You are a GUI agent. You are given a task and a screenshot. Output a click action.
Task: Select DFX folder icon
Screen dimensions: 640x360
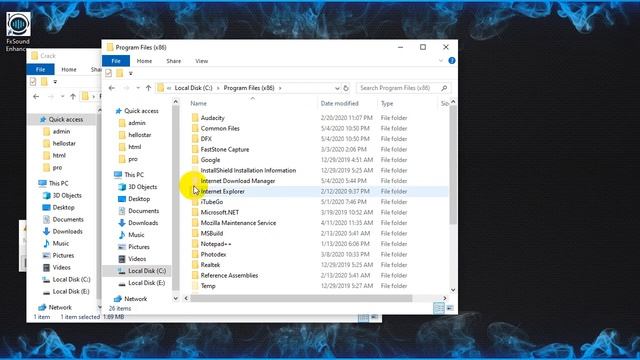coord(195,139)
